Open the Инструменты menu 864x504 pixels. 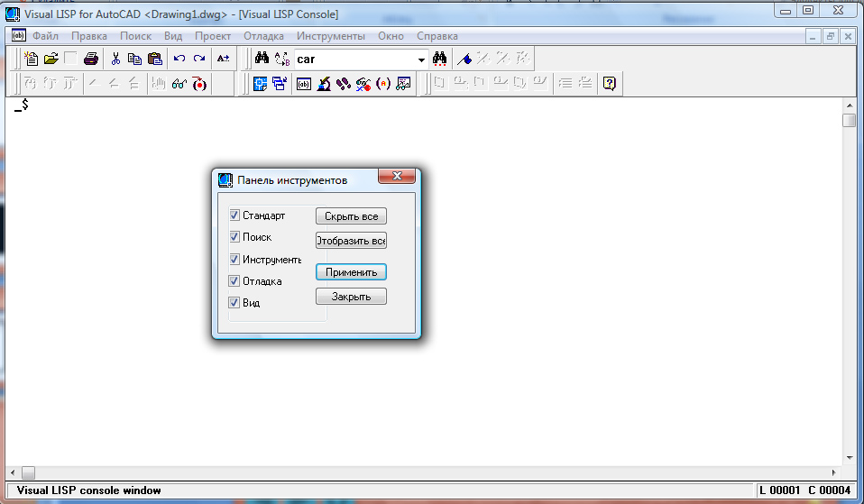click(x=331, y=36)
